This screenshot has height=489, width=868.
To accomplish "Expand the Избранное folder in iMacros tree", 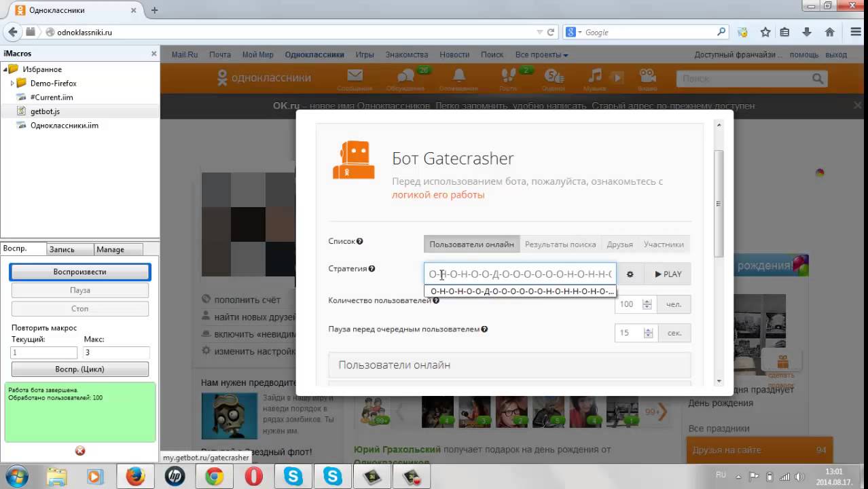I will click(x=5, y=69).
